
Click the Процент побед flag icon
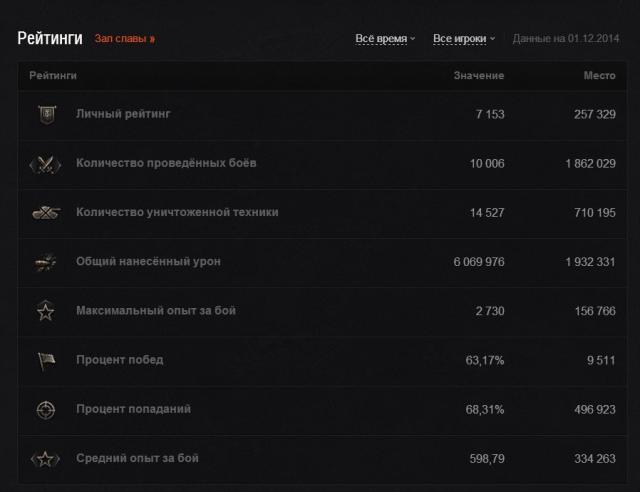[45, 360]
